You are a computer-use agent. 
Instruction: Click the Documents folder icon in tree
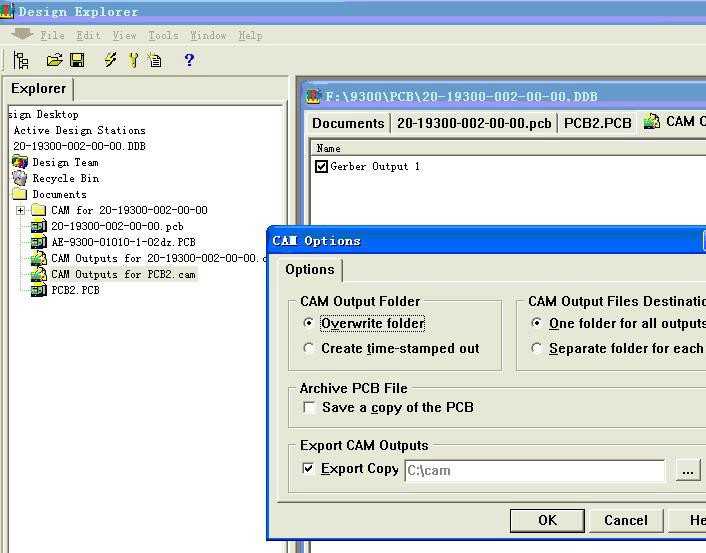pyautogui.click(x=20, y=194)
